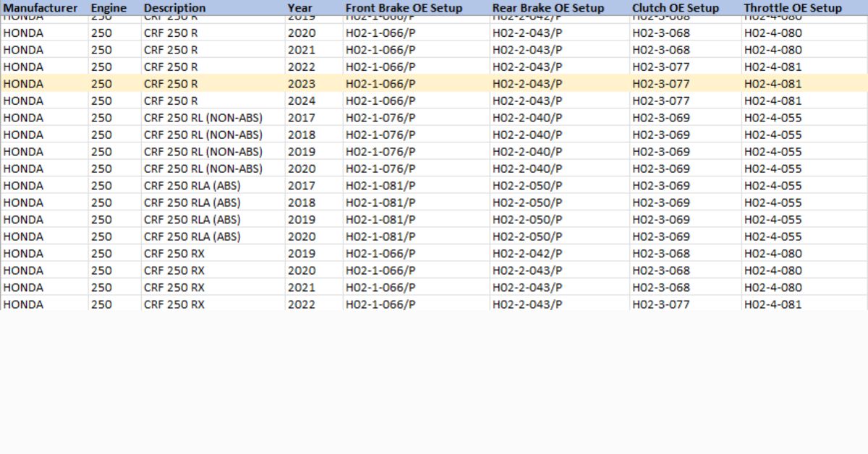The height and width of the screenshot is (454, 868).
Task: Click the engine cell in 2020 CRF 250 R row
Action: click(101, 33)
